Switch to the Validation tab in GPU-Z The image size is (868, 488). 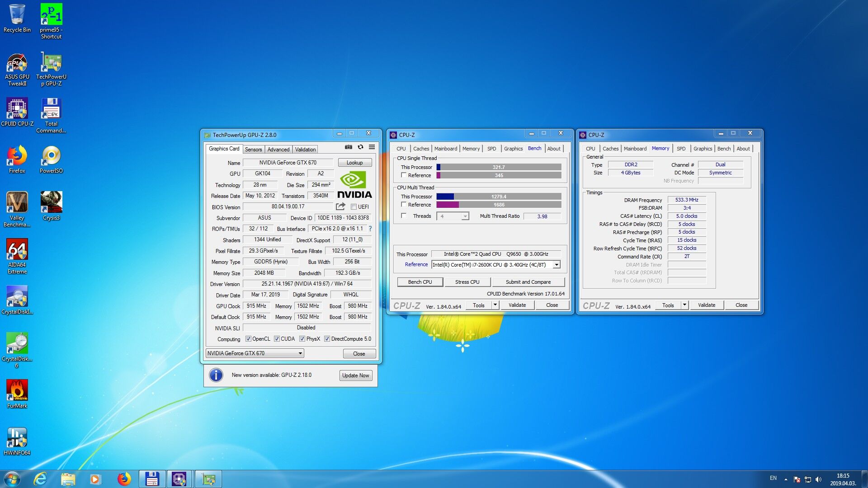(x=306, y=150)
